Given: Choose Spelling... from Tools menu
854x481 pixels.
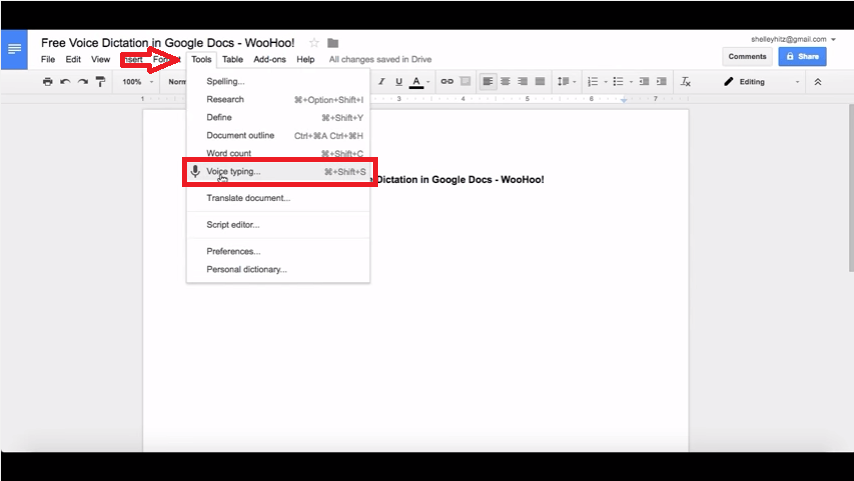Looking at the screenshot, I should [x=278, y=82].
